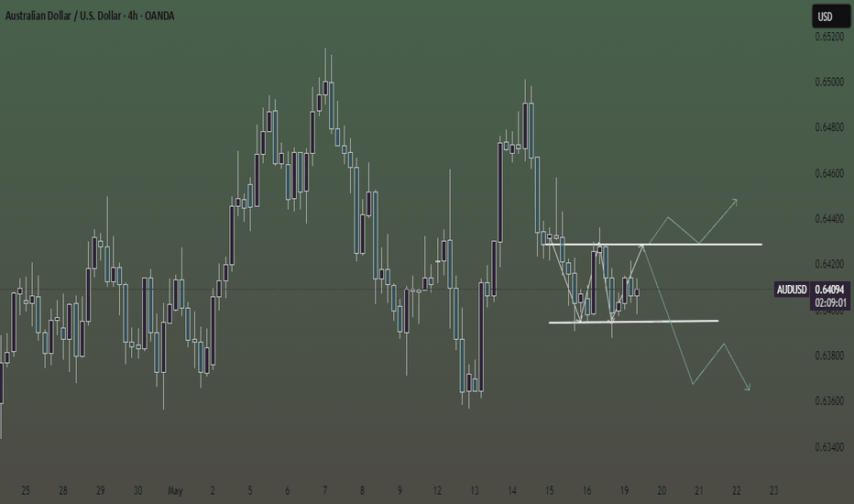Click the 0.64400 price axis label

click(x=829, y=218)
